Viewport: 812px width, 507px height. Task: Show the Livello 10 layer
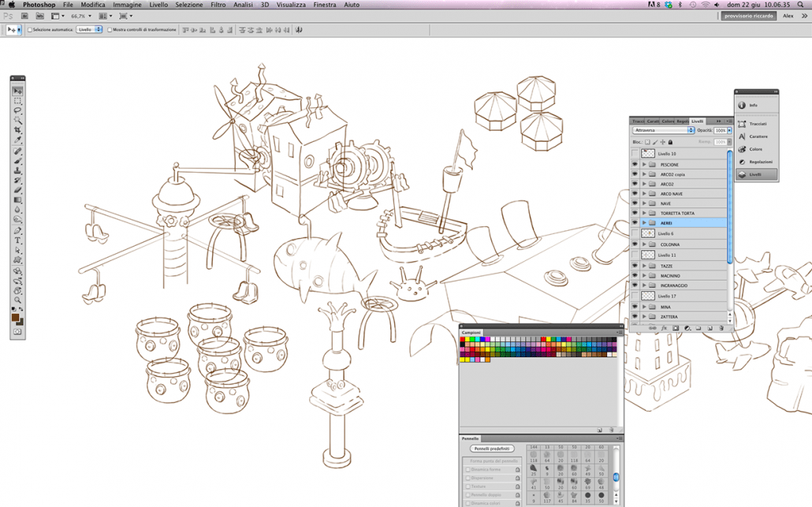[x=635, y=154]
